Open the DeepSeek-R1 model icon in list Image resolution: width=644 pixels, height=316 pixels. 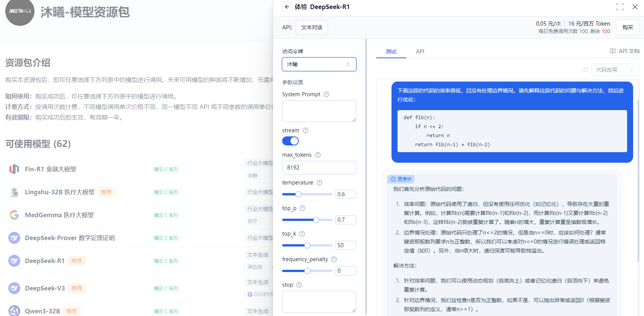[14, 261]
